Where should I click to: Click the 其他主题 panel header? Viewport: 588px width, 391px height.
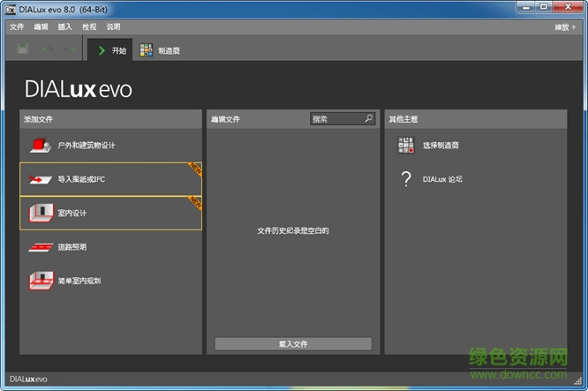(476, 119)
